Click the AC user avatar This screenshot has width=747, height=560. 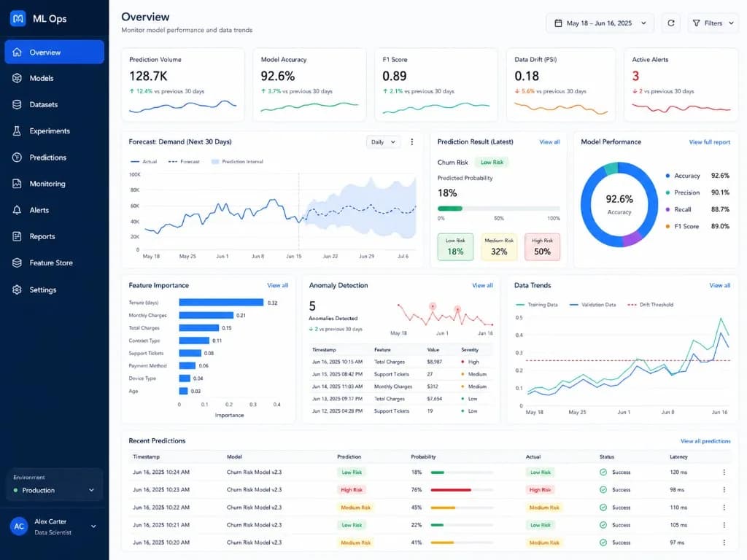tap(19, 526)
